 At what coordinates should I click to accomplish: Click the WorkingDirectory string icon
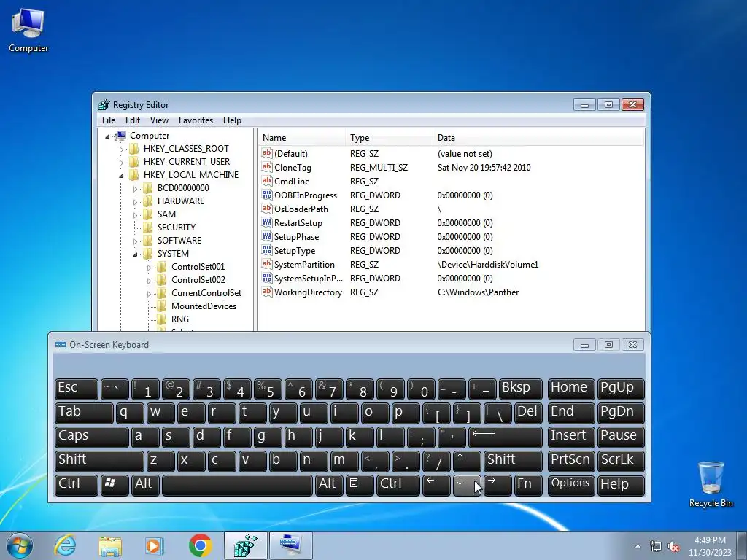coord(266,292)
